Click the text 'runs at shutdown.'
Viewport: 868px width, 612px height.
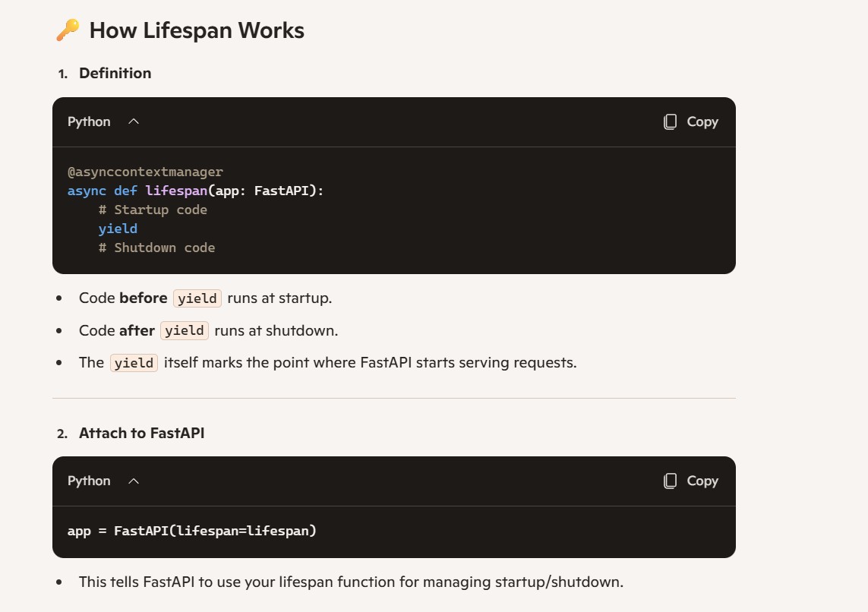[276, 331]
